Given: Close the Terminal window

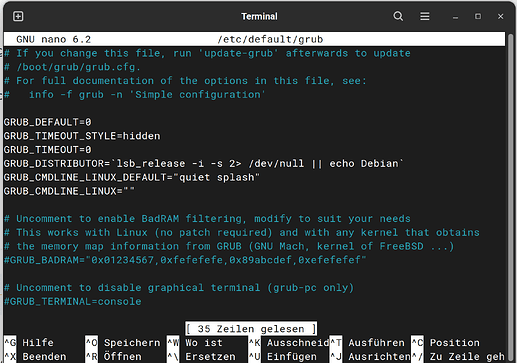Looking at the screenshot, I should coord(500,16).
